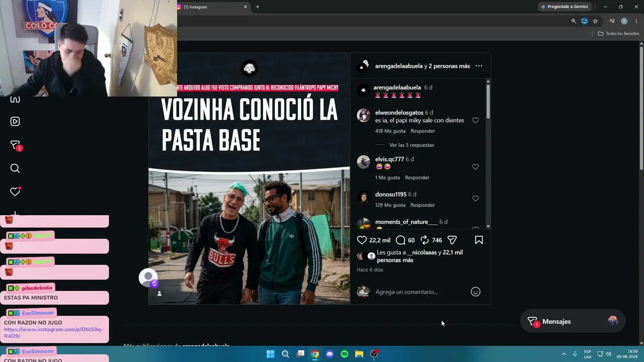
Task: Click the install app icon in address bar
Action: pos(585,21)
